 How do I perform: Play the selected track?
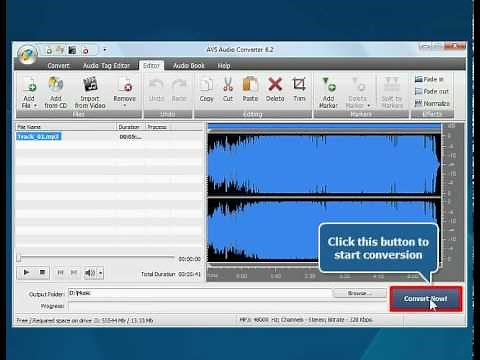27,273
